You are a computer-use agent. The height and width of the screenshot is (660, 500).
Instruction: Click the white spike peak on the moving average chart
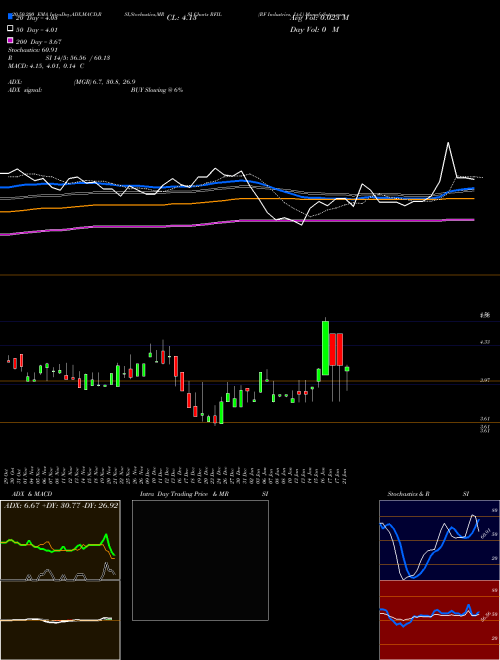pos(448,144)
